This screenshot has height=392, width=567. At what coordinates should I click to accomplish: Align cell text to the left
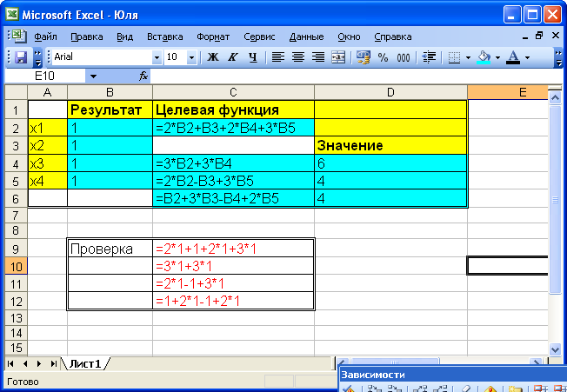click(278, 57)
